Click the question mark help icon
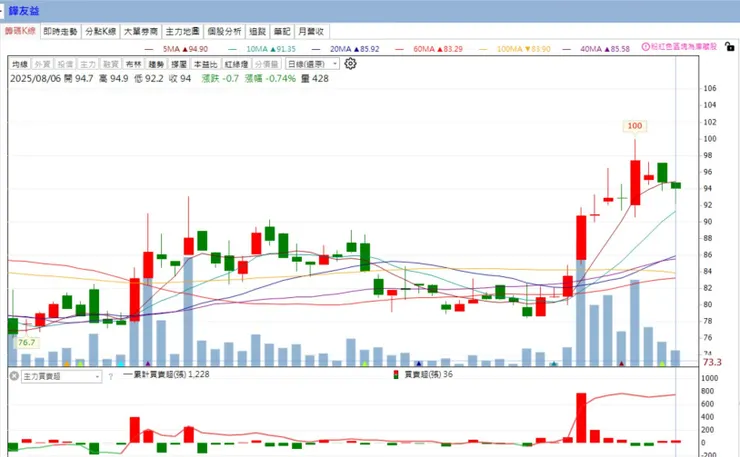740x457 pixels. tap(110, 377)
